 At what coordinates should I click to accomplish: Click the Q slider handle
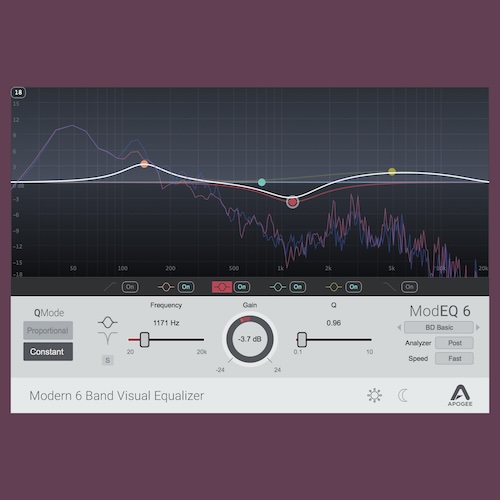[302, 339]
